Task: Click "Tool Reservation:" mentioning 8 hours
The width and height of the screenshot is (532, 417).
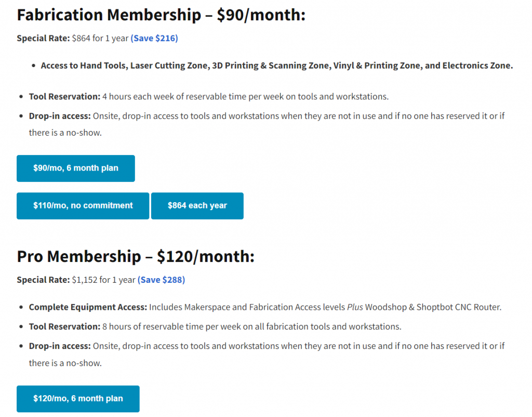Action: [64, 327]
